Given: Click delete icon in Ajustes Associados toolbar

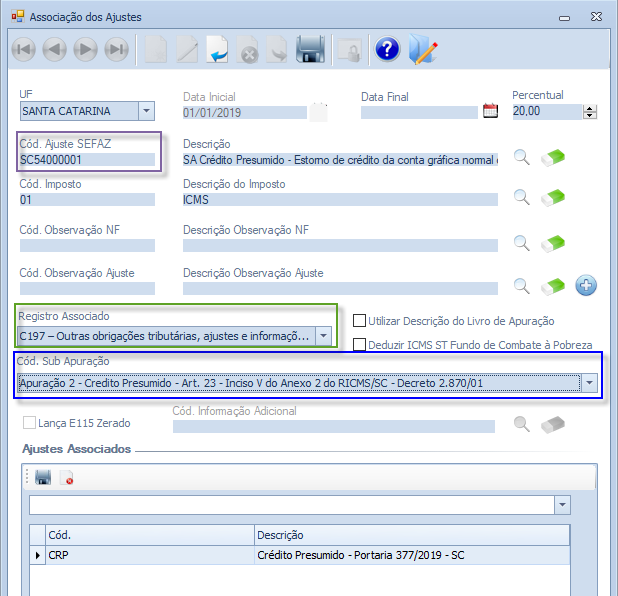Looking at the screenshot, I should pyautogui.click(x=67, y=479).
